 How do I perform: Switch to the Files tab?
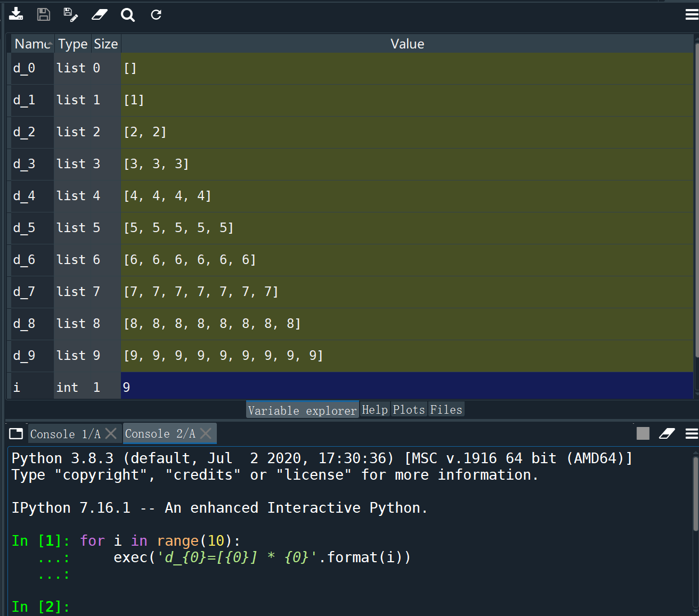(446, 409)
